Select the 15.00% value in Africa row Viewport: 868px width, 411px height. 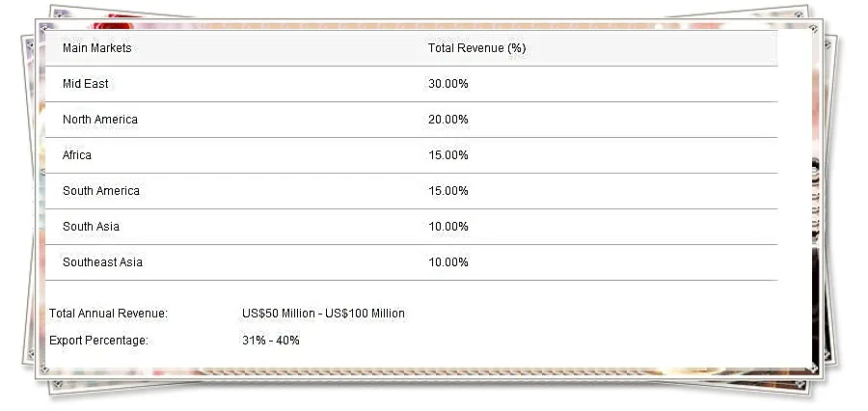pos(448,155)
